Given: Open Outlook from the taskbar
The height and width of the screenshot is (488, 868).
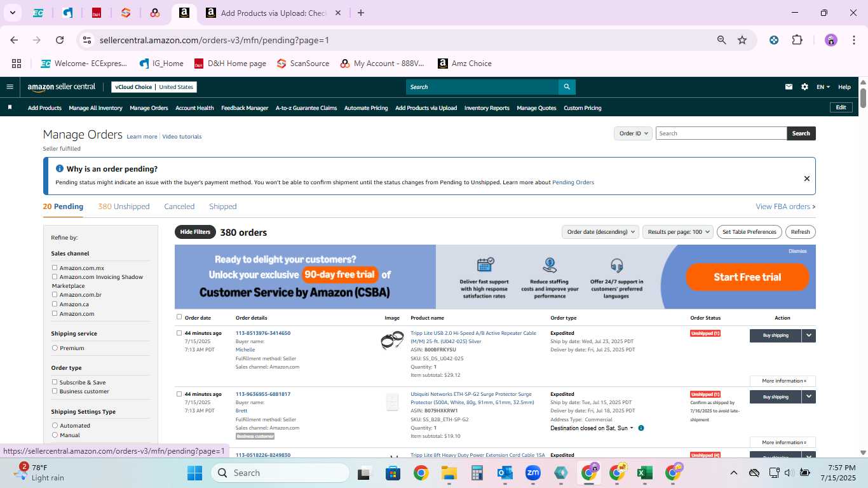Looking at the screenshot, I should point(505,473).
